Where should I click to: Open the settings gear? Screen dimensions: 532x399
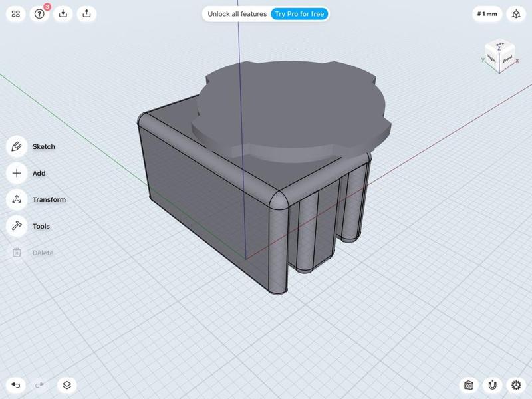tap(516, 385)
